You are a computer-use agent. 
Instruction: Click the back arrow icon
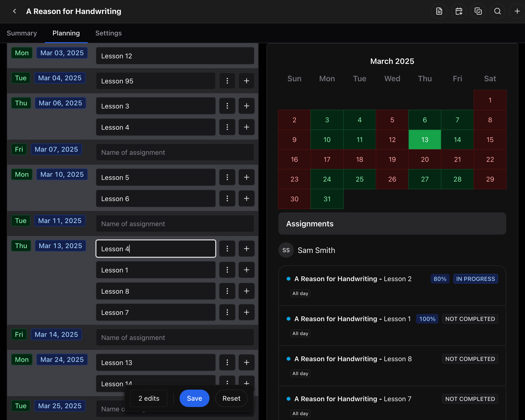(x=15, y=11)
